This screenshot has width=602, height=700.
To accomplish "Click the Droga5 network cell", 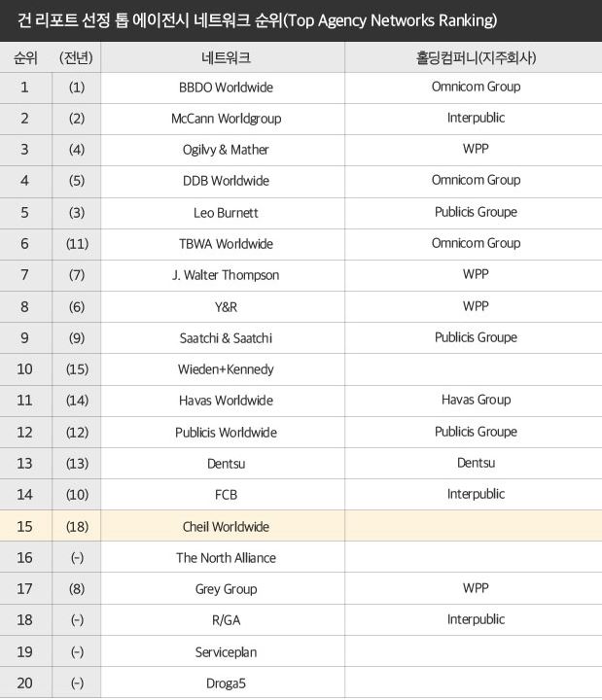I will pyautogui.click(x=226, y=683).
